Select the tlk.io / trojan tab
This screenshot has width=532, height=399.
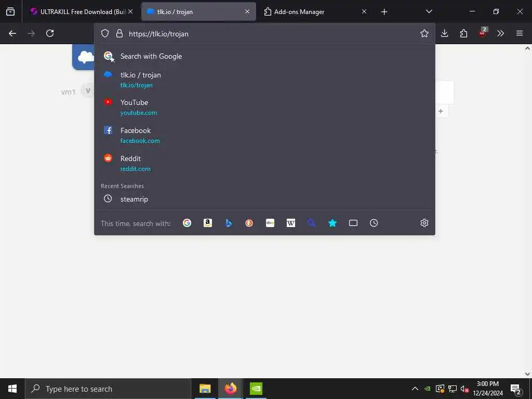[198, 11]
